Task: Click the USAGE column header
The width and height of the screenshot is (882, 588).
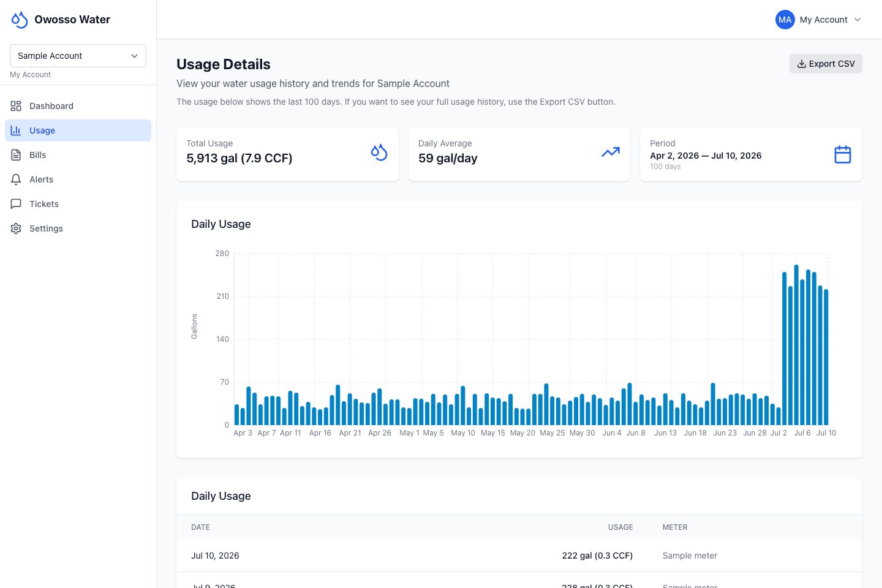Action: pos(620,527)
